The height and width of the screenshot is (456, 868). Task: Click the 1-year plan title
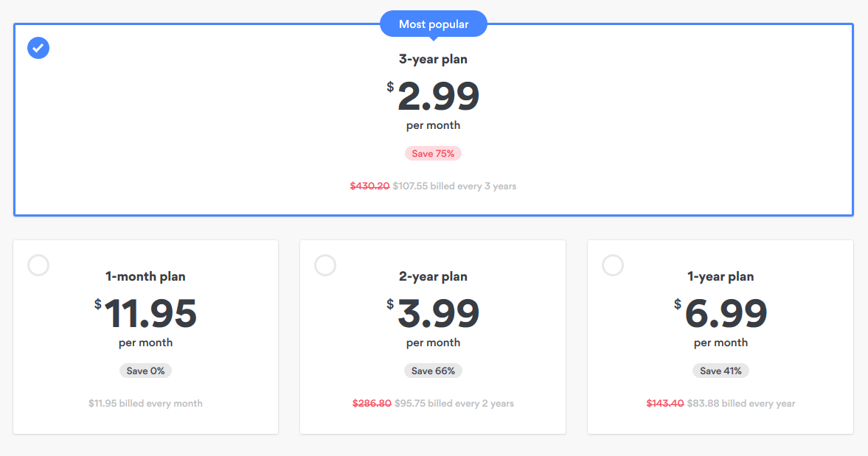click(x=721, y=276)
